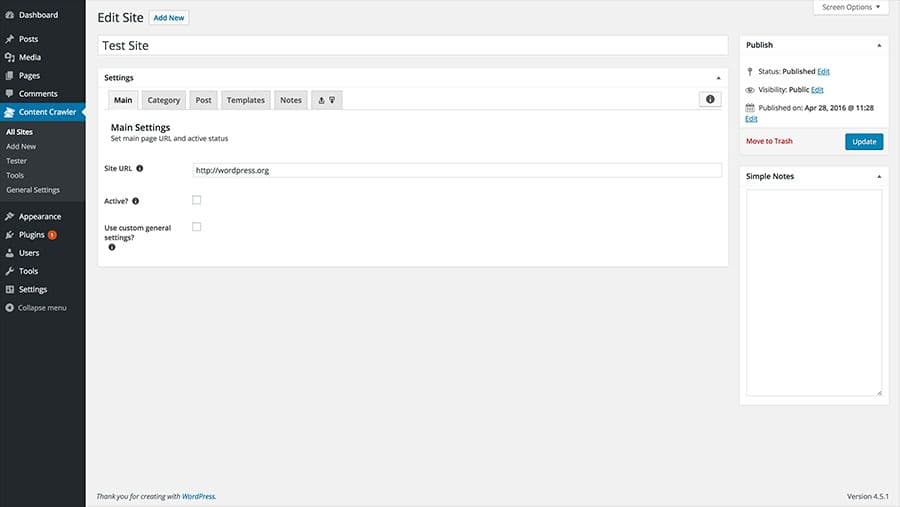Click the Posts pushpin icon
900x507 pixels.
[x=9, y=39]
